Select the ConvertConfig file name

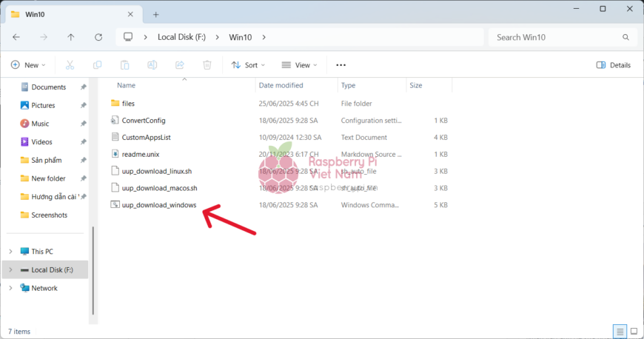[144, 121]
